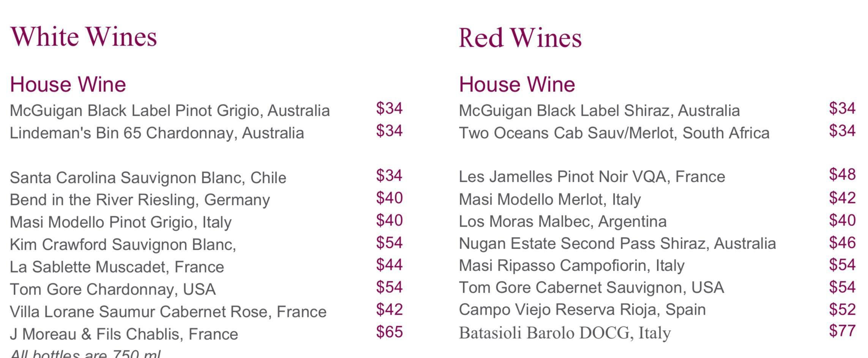The image size is (868, 358).
Task: Click the $77 Batasioli Barolo price
Action: [842, 331]
